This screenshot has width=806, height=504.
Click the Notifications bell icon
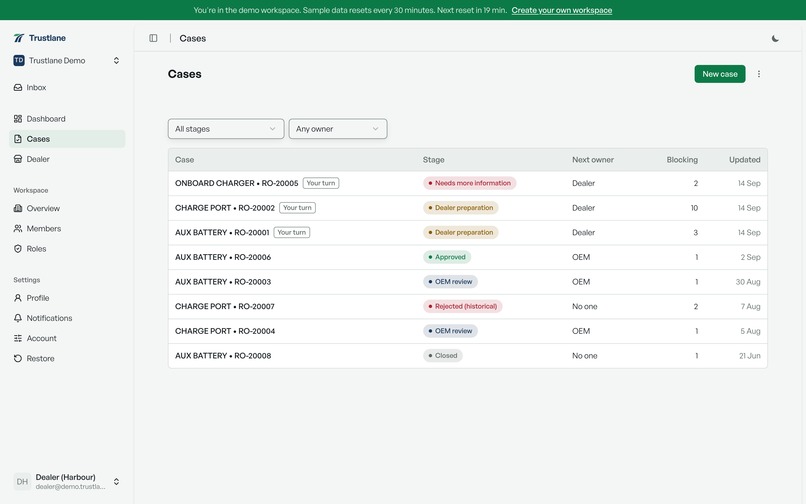pyautogui.click(x=18, y=318)
